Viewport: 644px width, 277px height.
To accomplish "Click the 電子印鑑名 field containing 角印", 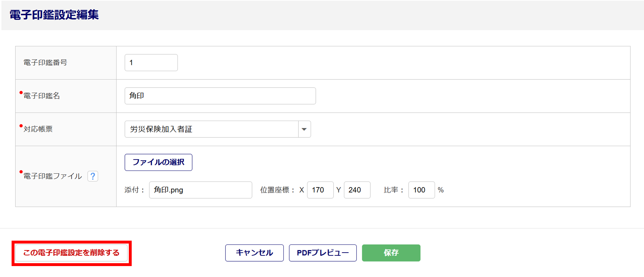I will [x=220, y=96].
